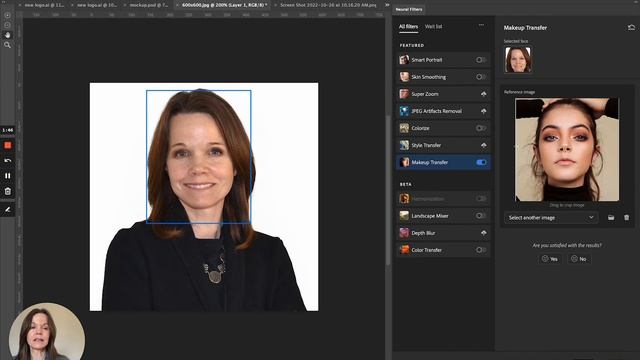Enable the Landscape Mixer filter toggle

click(481, 216)
